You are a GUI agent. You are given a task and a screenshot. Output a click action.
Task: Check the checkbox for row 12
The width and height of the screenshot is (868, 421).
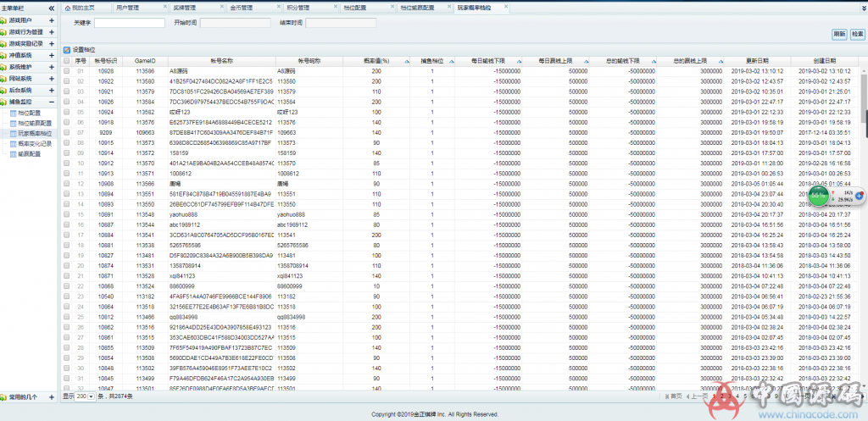click(x=66, y=184)
